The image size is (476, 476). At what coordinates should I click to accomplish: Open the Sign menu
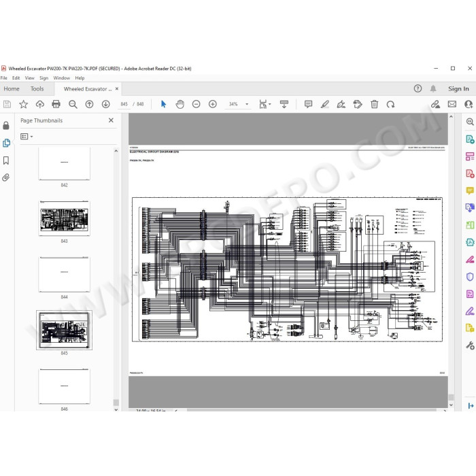44,78
